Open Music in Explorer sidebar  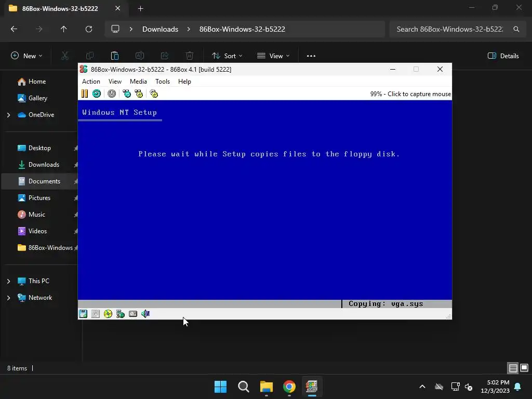click(37, 215)
